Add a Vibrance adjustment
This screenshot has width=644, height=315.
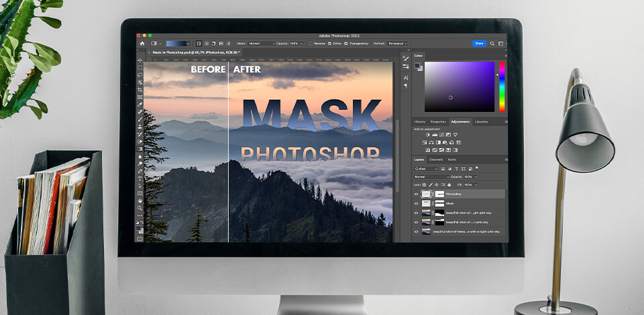click(x=455, y=135)
